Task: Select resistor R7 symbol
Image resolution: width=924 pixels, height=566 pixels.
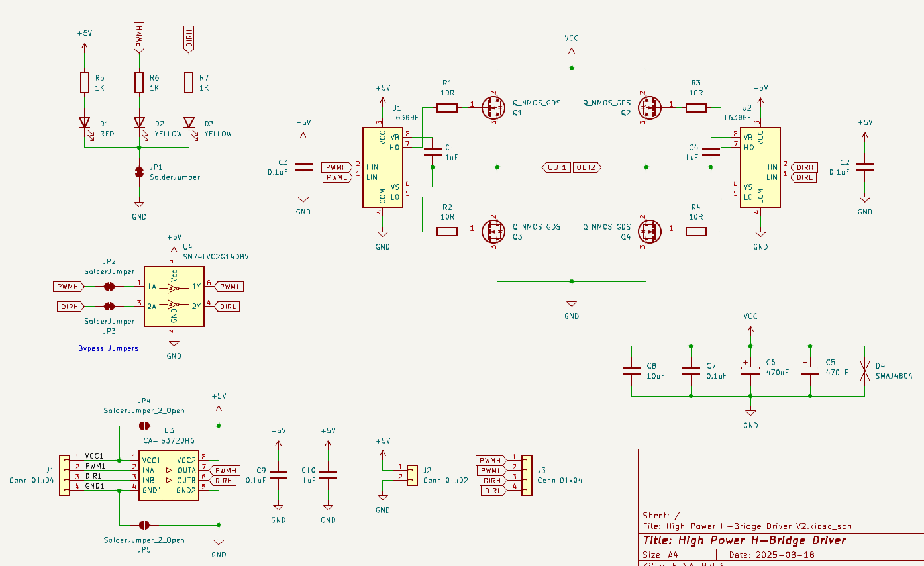Action: 189,83
